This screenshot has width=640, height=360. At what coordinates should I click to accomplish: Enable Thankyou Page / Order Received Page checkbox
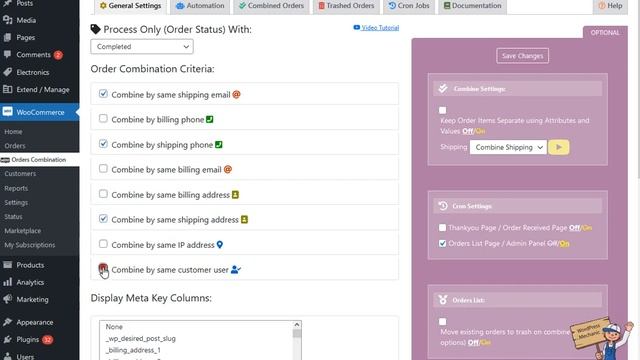coord(442,228)
